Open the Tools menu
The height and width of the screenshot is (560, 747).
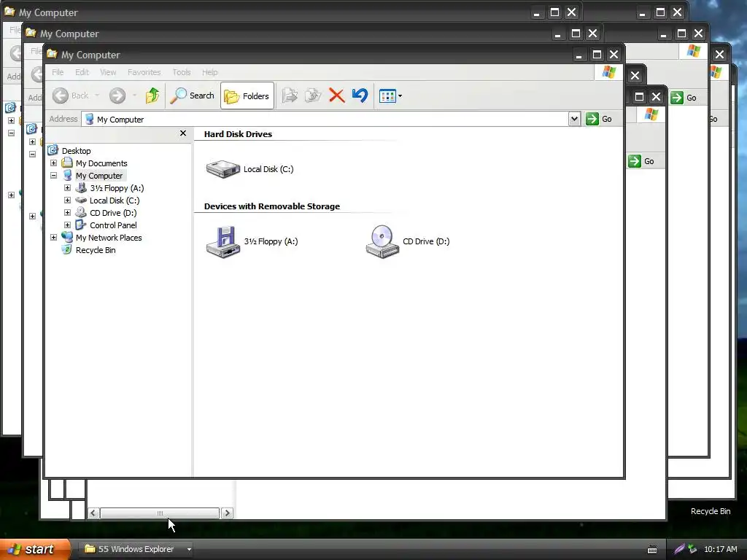(182, 72)
